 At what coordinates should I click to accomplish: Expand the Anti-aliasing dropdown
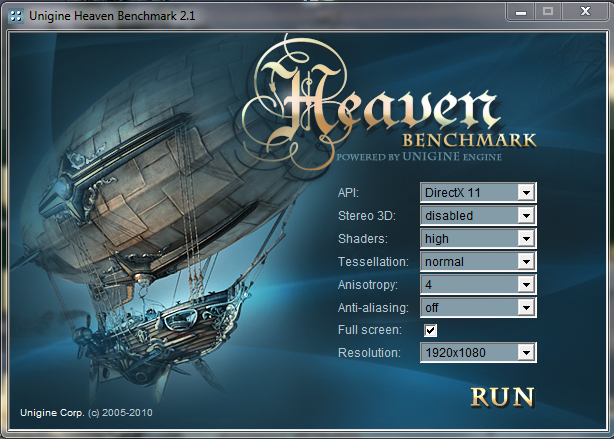478,307
